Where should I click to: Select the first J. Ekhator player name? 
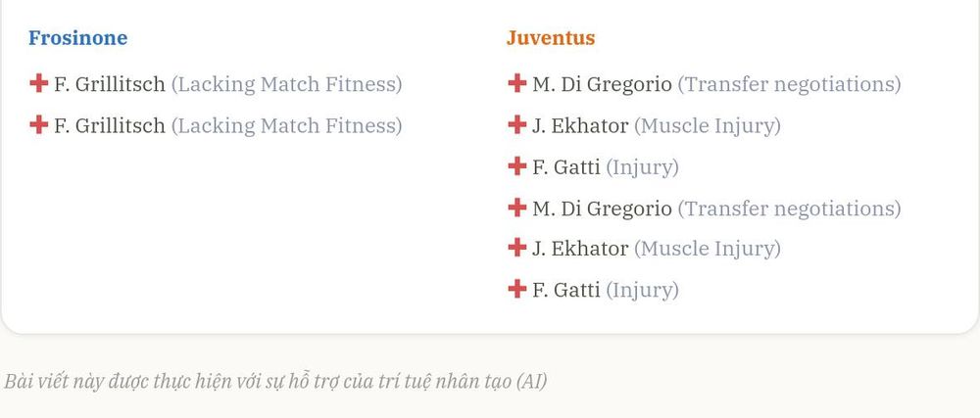click(580, 126)
